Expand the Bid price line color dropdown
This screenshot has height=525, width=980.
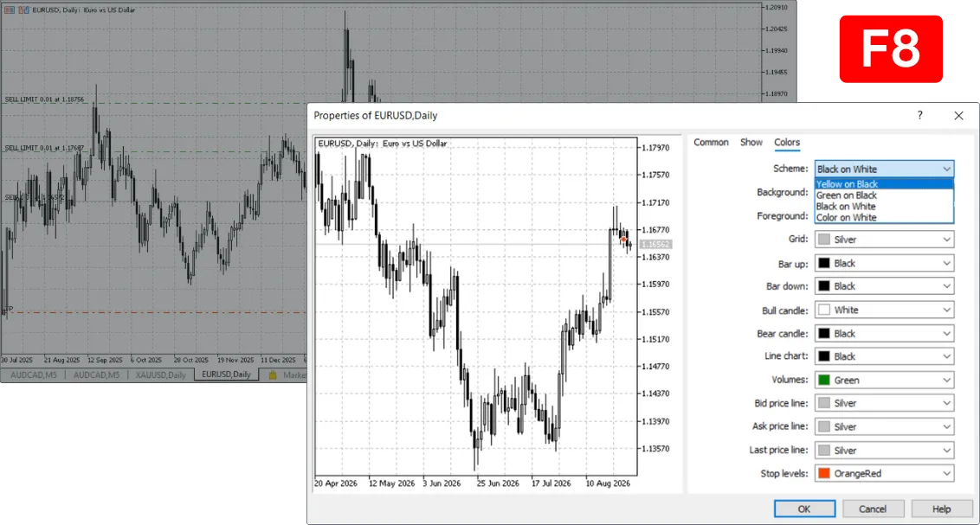tap(885, 403)
